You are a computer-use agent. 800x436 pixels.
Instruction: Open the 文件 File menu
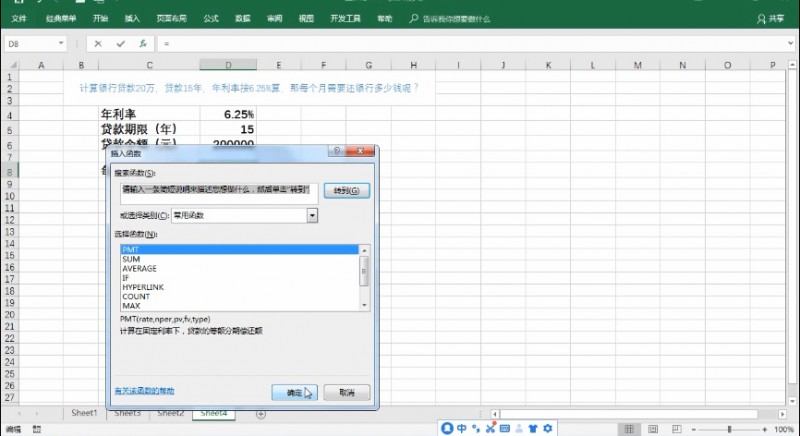pos(19,18)
